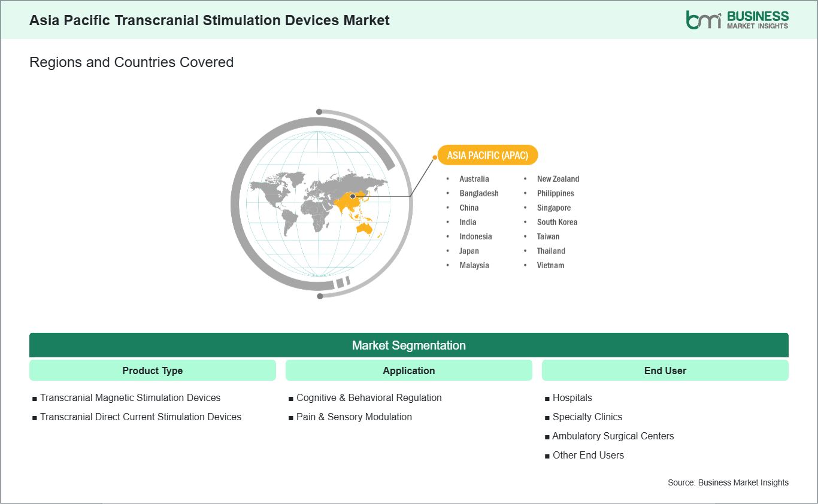This screenshot has height=504, width=818.
Task: Click Bangladesh in the country list
Action: coord(479,193)
